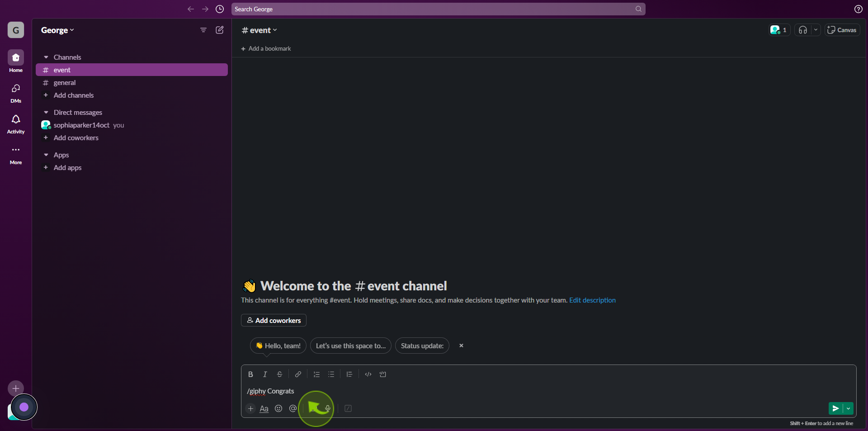
Task: Click the Edit description link
Action: point(592,300)
